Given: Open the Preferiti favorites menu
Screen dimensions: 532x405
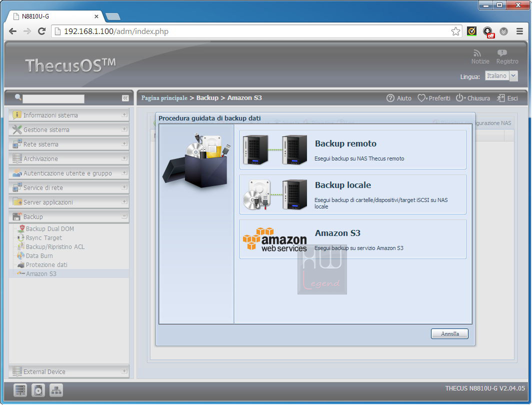Looking at the screenshot, I should pos(434,98).
